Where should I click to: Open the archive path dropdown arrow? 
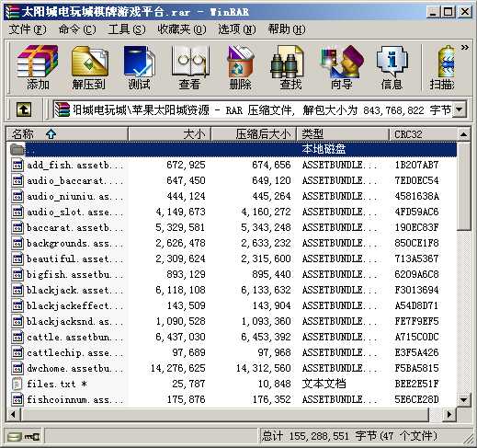460,109
